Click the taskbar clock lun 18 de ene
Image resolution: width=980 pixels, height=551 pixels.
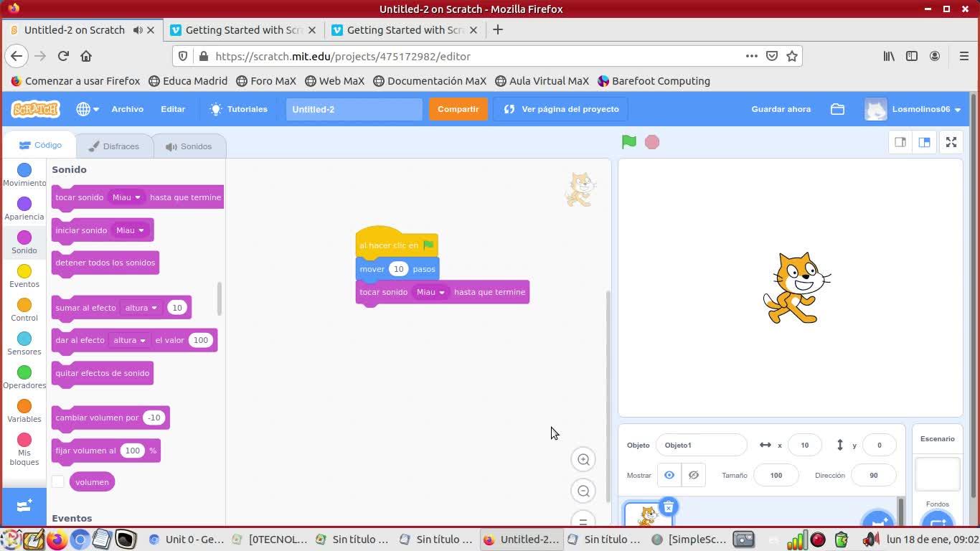pyautogui.click(x=933, y=540)
